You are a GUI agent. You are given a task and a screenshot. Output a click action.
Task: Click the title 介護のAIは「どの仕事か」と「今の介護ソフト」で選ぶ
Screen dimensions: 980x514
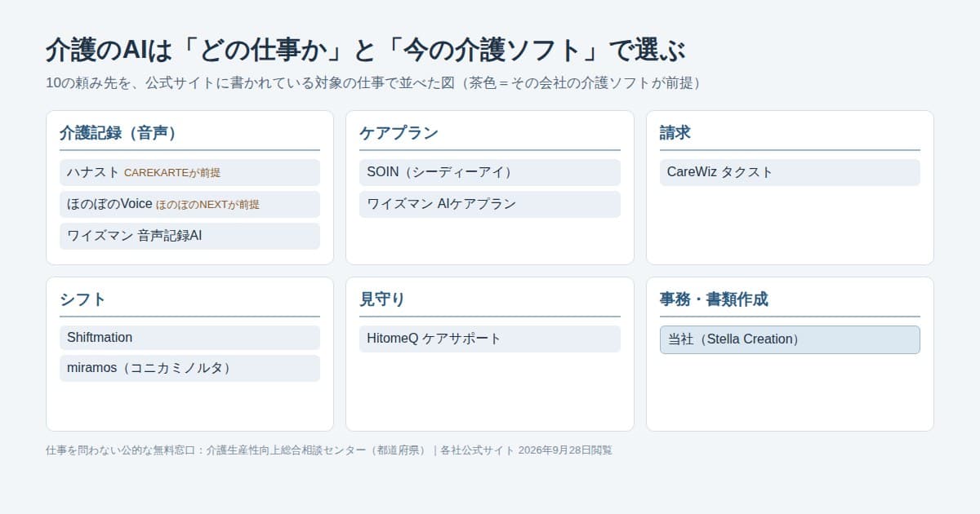365,50
